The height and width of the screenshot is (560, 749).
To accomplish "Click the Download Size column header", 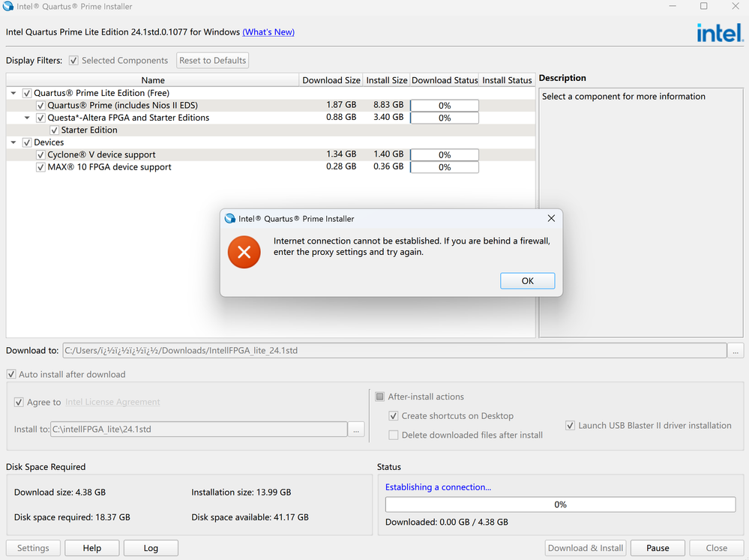I will (331, 80).
